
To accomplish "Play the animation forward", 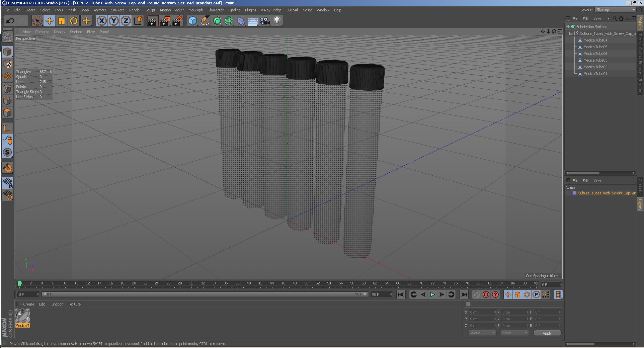I will click(x=432, y=294).
